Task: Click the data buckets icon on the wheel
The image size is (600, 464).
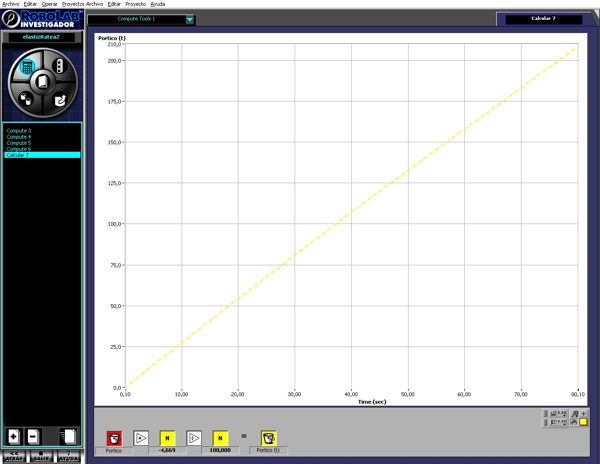Action: click(27, 99)
